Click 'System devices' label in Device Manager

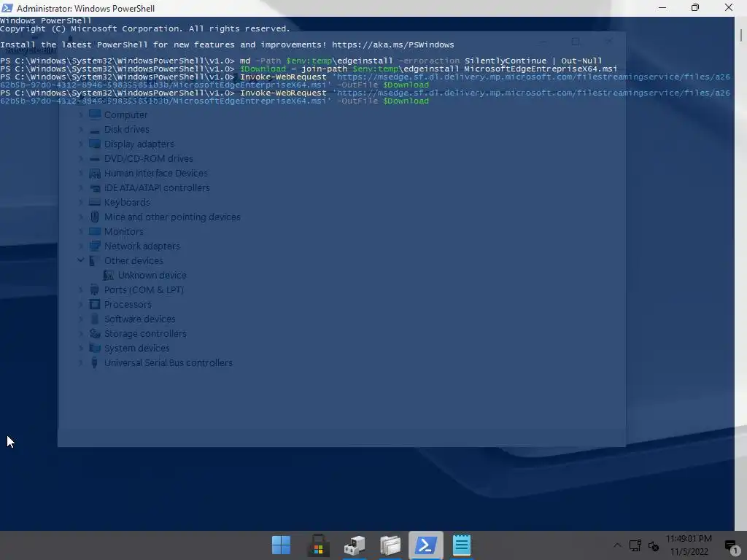tap(136, 348)
